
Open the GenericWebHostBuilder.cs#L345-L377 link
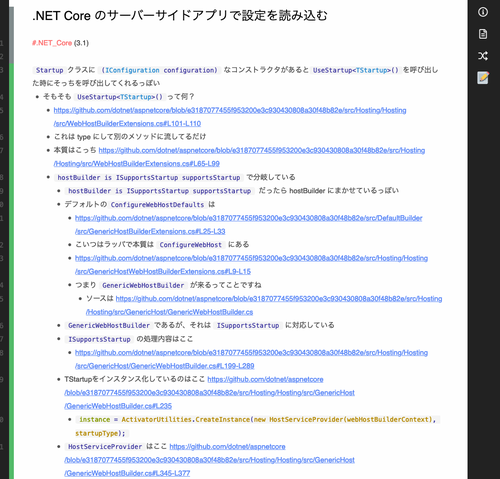tap(209, 460)
